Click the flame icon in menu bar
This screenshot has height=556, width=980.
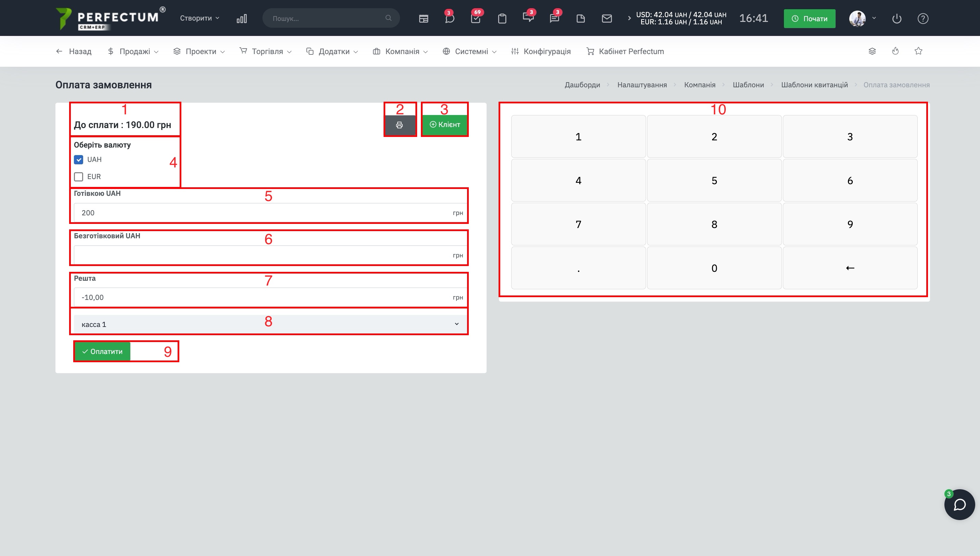coord(895,51)
